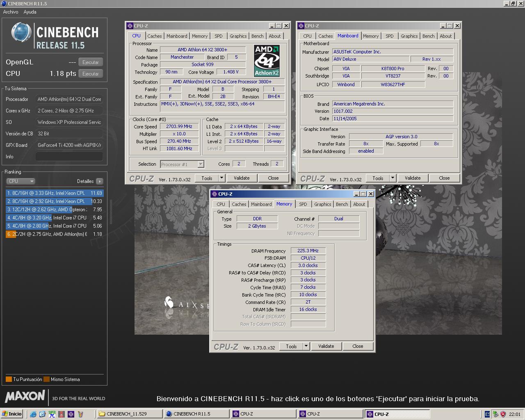Open Tools dropdown arrow in the Memory window
The height and width of the screenshot is (420, 525).
click(x=306, y=346)
